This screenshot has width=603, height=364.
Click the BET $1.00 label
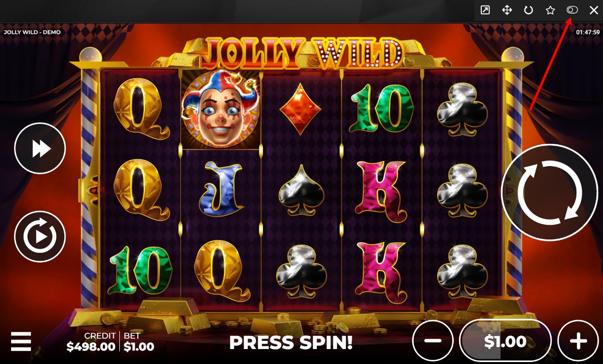click(x=139, y=341)
